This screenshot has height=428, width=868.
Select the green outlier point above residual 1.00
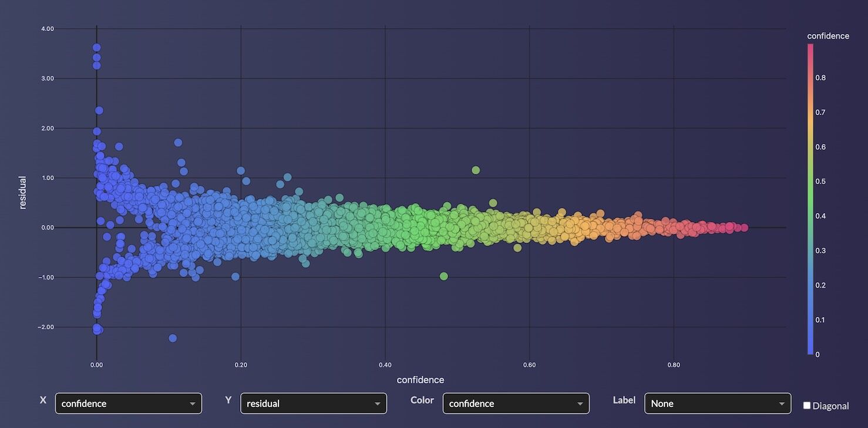[476, 170]
